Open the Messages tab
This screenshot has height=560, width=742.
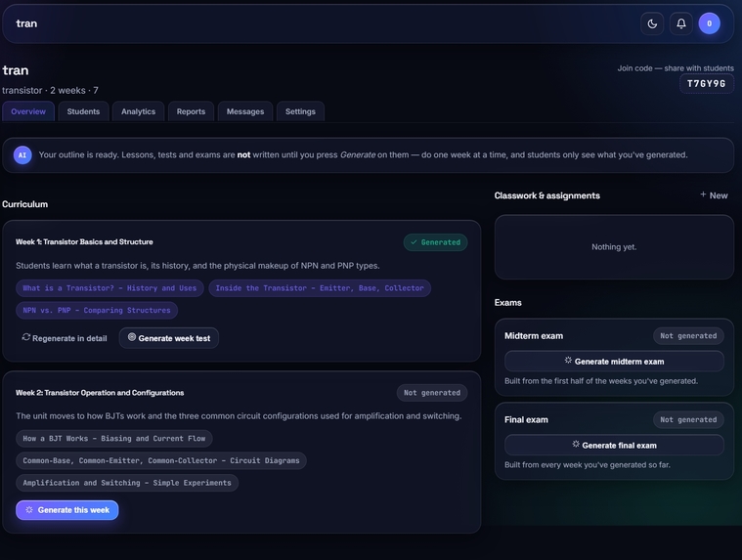point(245,111)
